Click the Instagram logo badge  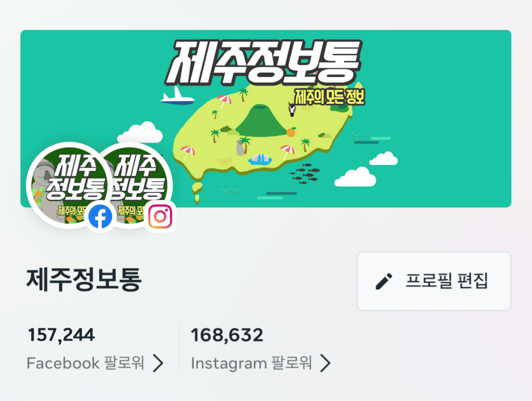[160, 216]
